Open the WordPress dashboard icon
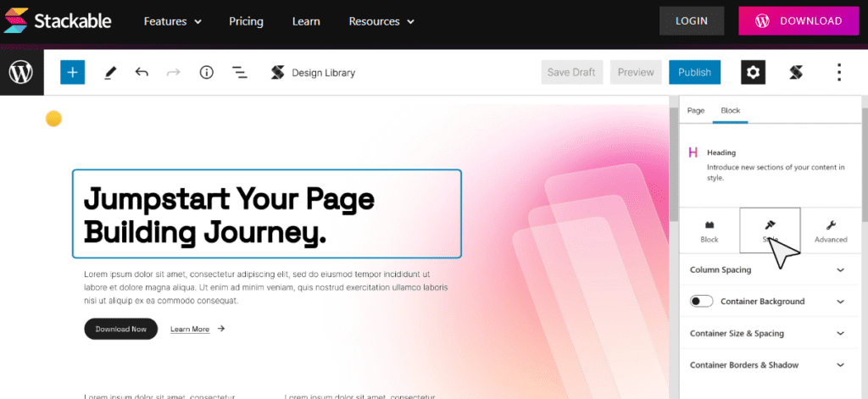Screen dimensions: 868x399 click(21, 73)
